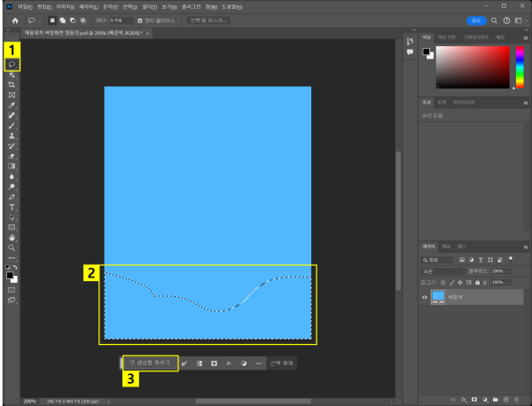Click the 선택 해제 button
Image resolution: width=532 pixels, height=406 pixels.
(x=281, y=363)
